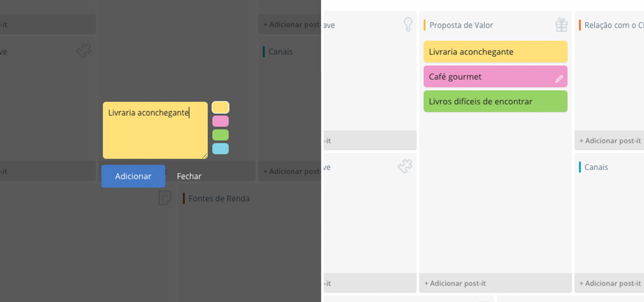Select the yellow post-it color
Screen dimensions: 644x302
click(x=220, y=107)
